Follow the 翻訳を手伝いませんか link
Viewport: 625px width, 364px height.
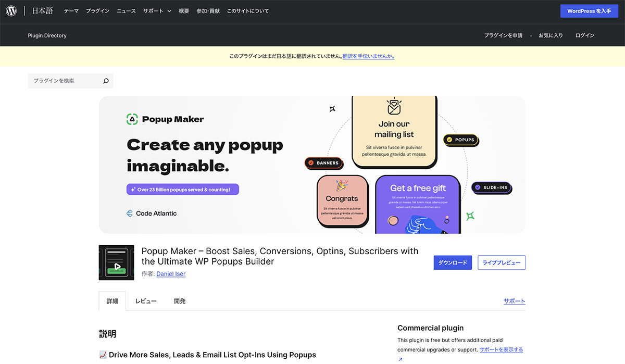click(368, 56)
